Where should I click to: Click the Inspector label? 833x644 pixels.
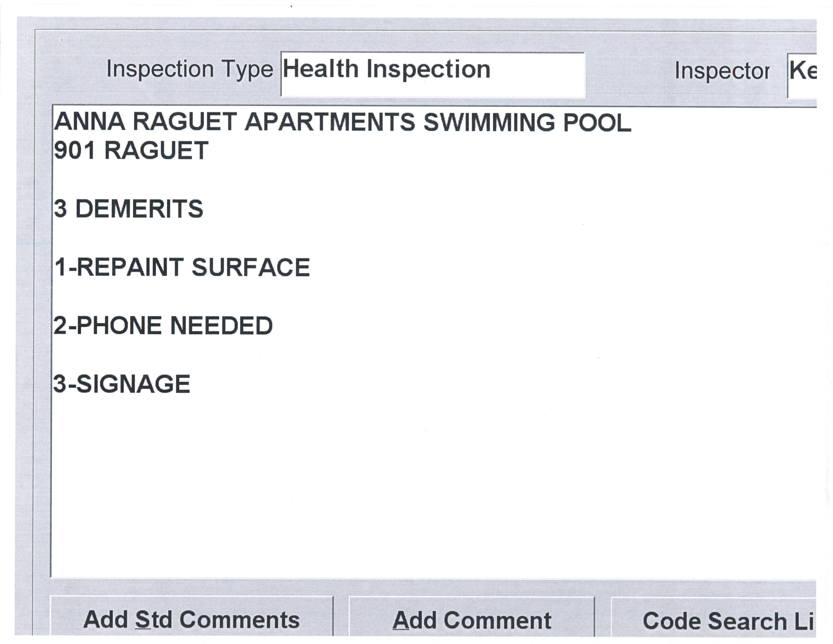click(722, 71)
